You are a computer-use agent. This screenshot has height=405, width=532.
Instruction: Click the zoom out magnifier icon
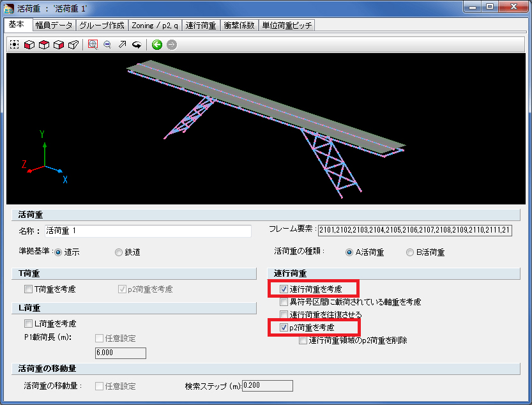pyautogui.click(x=107, y=45)
